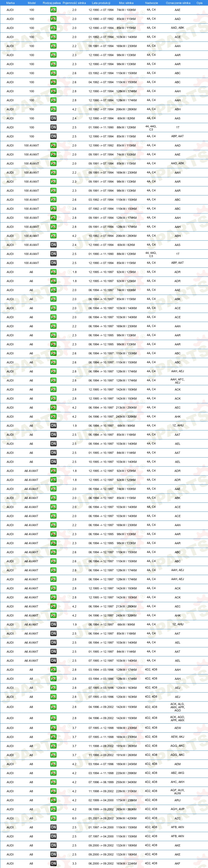
Task: Click petrol icon in A8 AHC, AKH row
Action: tap(53, 782)
